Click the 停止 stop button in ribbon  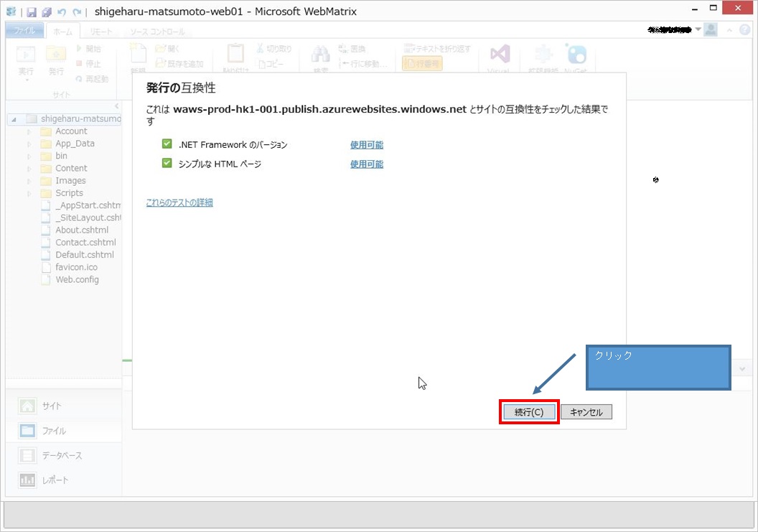click(x=88, y=64)
